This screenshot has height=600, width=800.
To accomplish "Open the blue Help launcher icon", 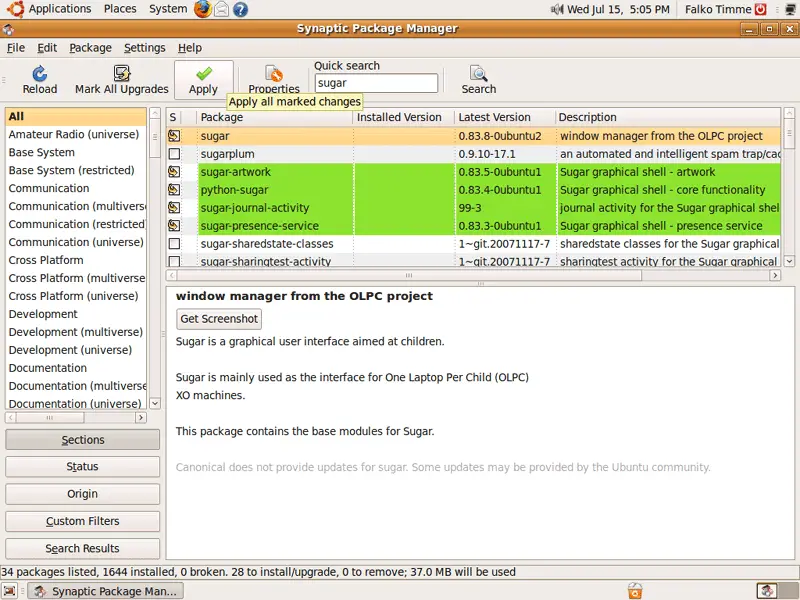I will click(240, 9).
